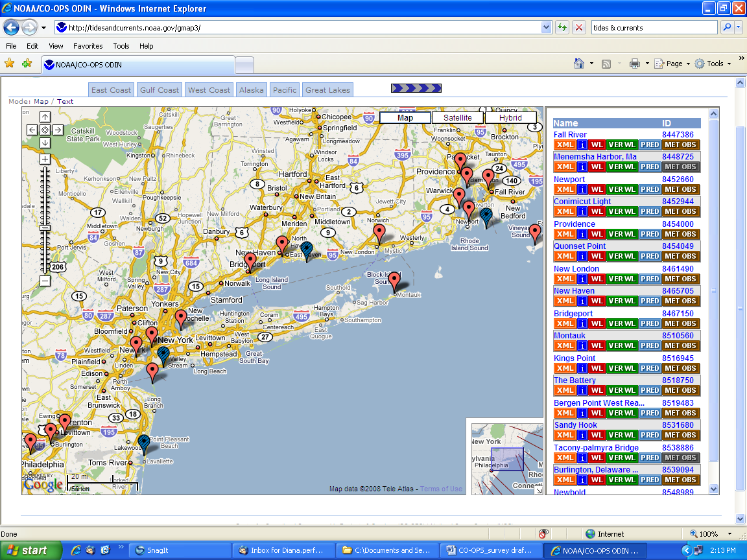Click the browser Back arrow button
Screen dimensions: 747x560
click(x=12, y=28)
